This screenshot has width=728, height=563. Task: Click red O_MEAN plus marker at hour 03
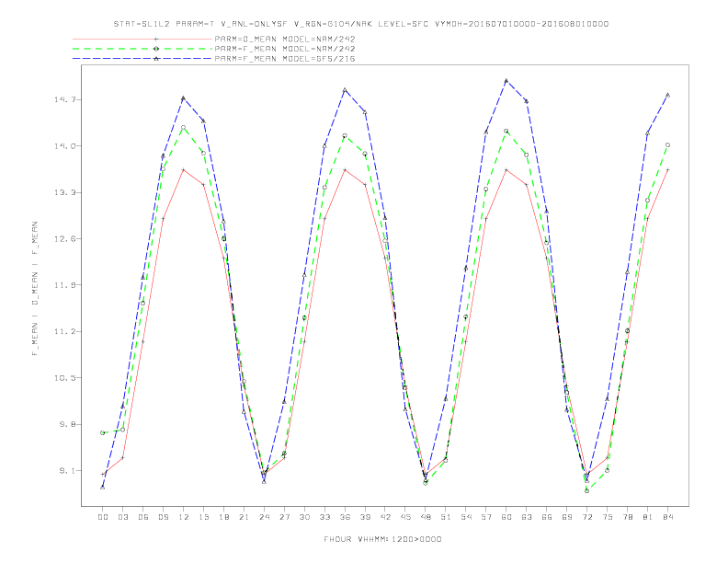(x=122, y=458)
